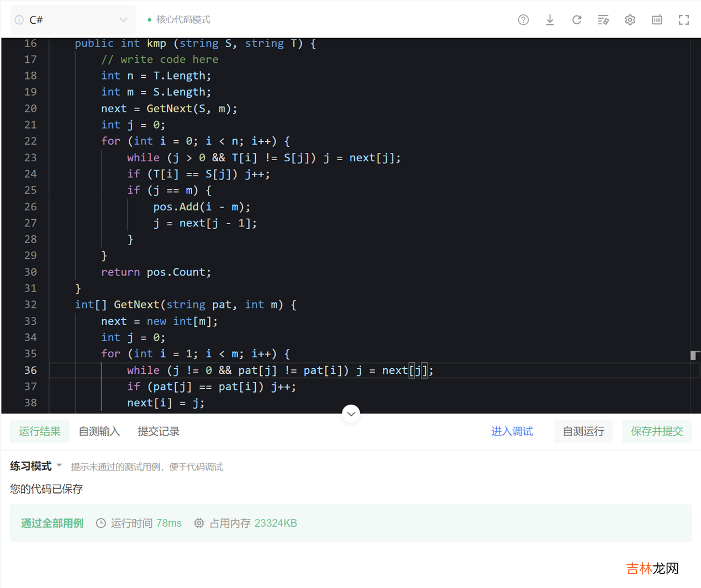The height and width of the screenshot is (588, 701).
Task: View the 提交记录 tab
Action: pyautogui.click(x=159, y=431)
